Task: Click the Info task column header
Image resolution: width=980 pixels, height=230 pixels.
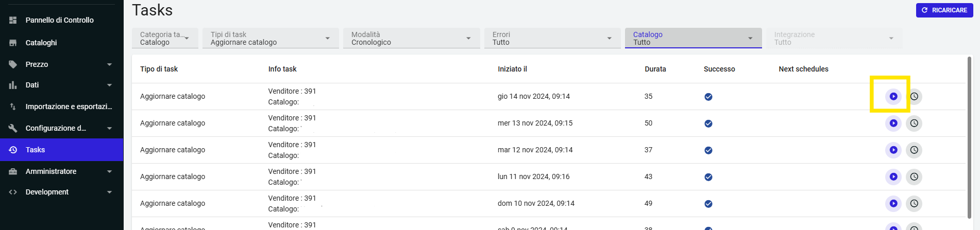Action: 282,69
